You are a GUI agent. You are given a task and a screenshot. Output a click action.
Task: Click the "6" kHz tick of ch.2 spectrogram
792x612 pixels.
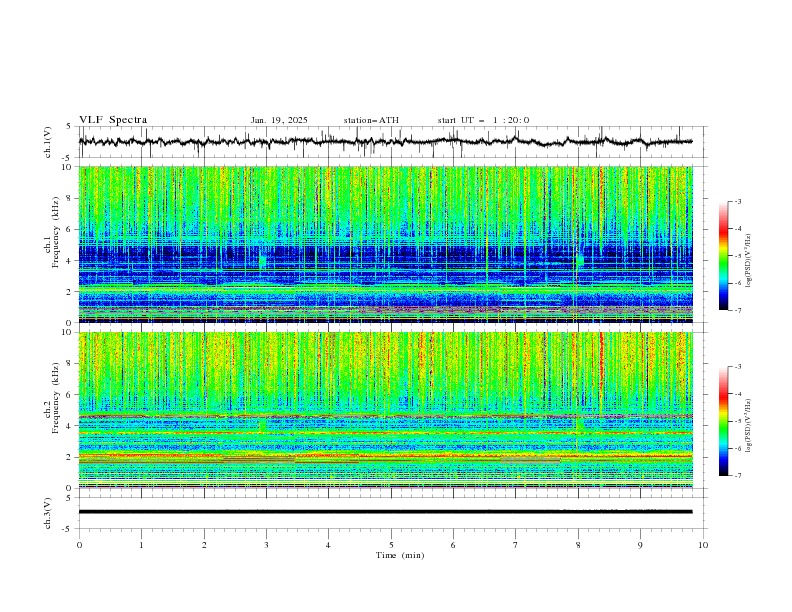tap(70, 394)
